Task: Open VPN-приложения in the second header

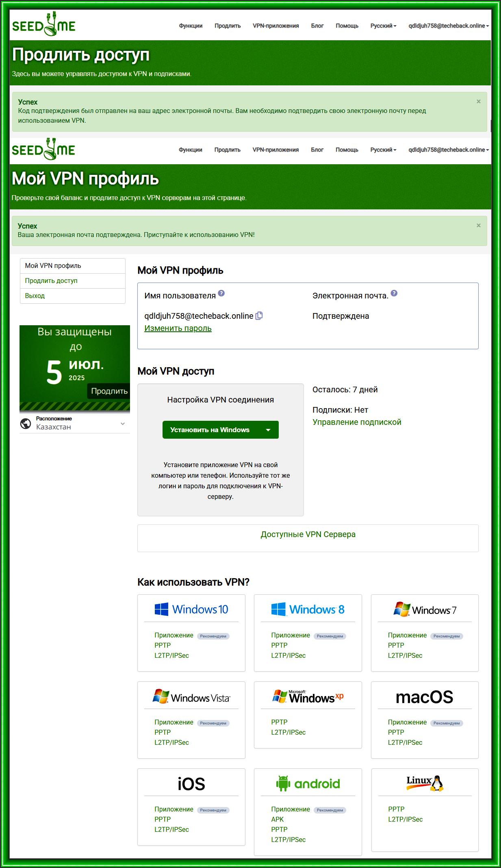Action: coord(276,150)
